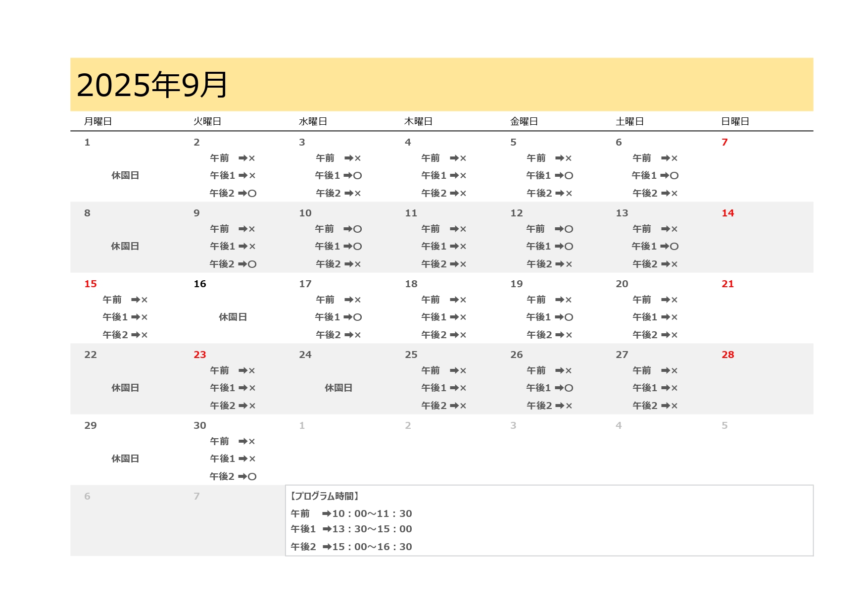Select the 土曜日 column header
The width and height of the screenshot is (868, 614).
629,121
